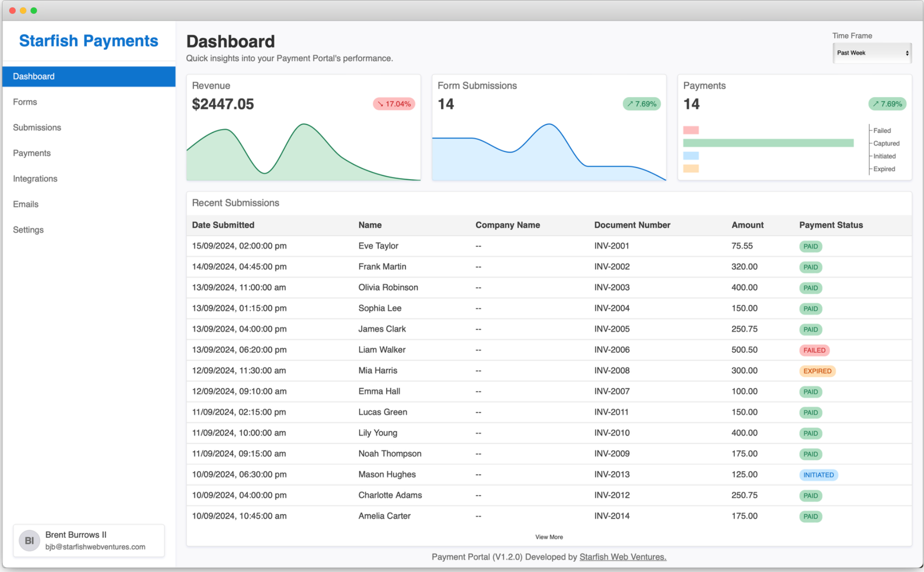Click the BI user avatar

coord(29,541)
